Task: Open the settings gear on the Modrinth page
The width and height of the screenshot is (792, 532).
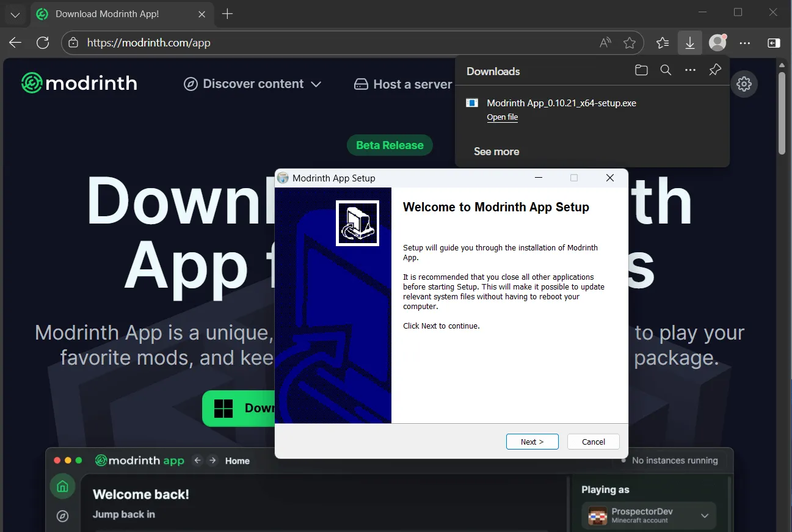Action: point(744,84)
